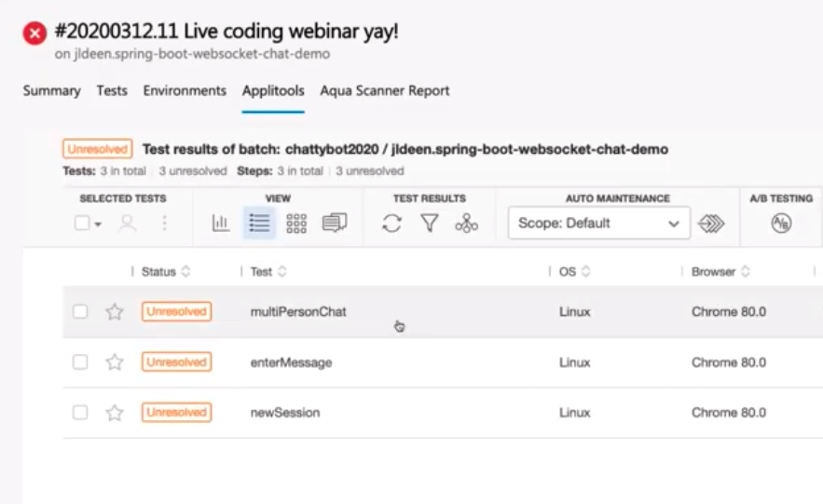Check the enterMessage test checkbox
Image resolution: width=823 pixels, height=504 pixels.
(x=80, y=362)
